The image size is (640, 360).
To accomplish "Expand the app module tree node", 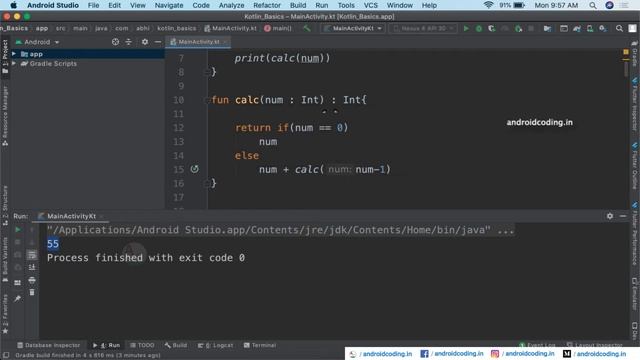I will coord(14,54).
